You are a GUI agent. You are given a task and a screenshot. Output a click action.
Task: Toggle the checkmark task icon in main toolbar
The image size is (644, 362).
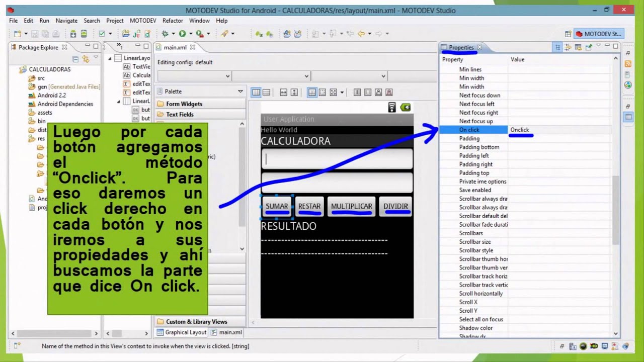(x=102, y=34)
